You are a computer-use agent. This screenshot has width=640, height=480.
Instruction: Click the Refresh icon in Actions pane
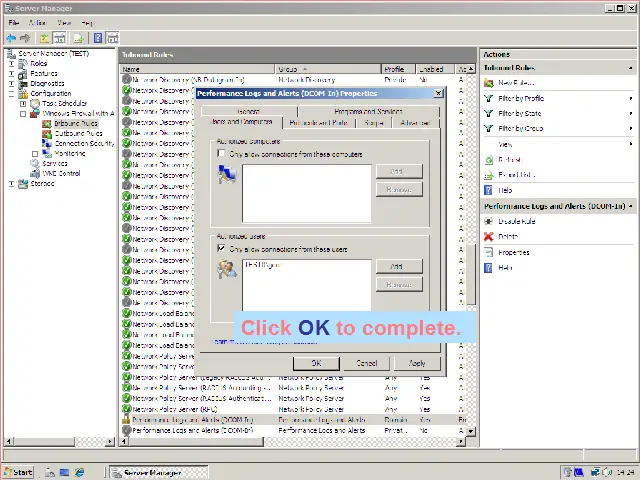pos(489,160)
